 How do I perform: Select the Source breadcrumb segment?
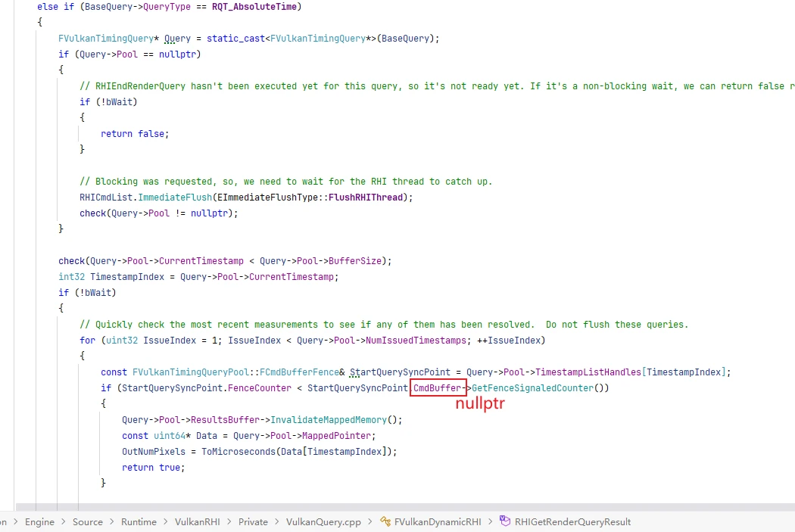click(88, 522)
